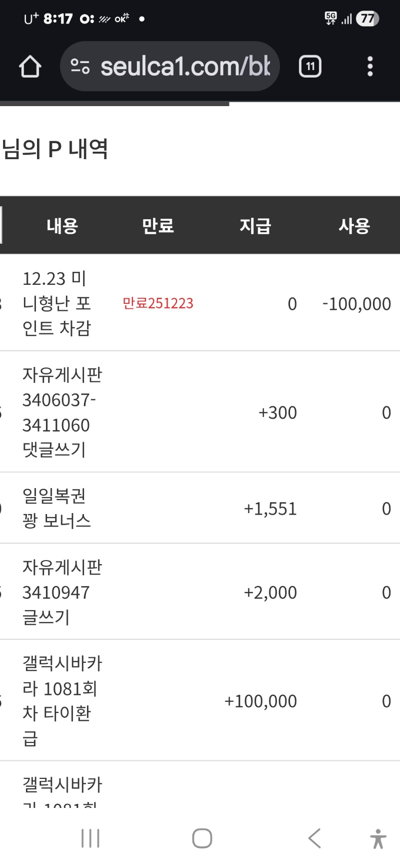The height and width of the screenshot is (868, 400).
Task: Tap the 만료 column header
Action: [158, 226]
